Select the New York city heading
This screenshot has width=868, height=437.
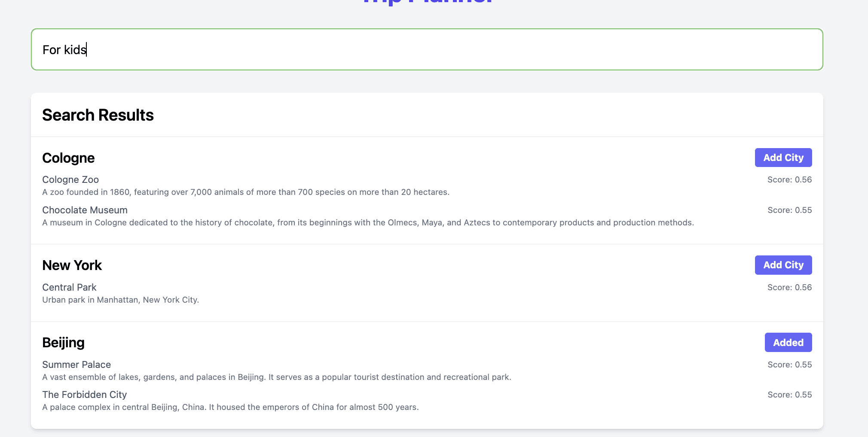72,265
